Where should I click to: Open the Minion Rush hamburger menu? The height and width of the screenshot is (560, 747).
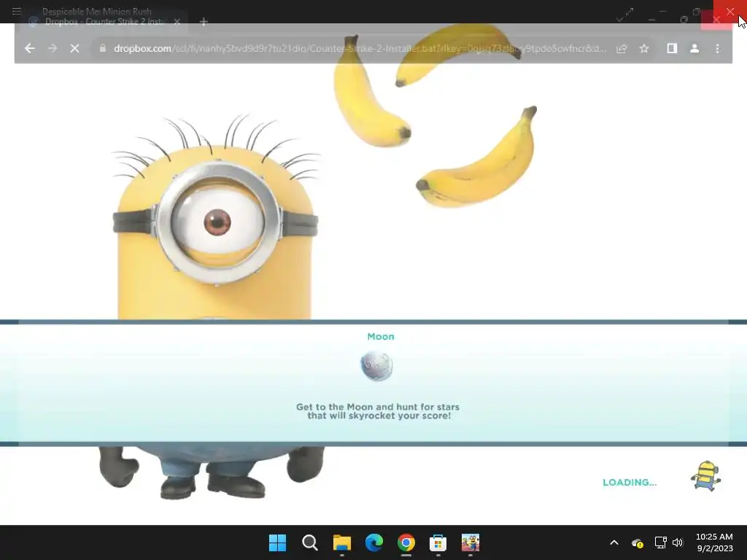17,11
